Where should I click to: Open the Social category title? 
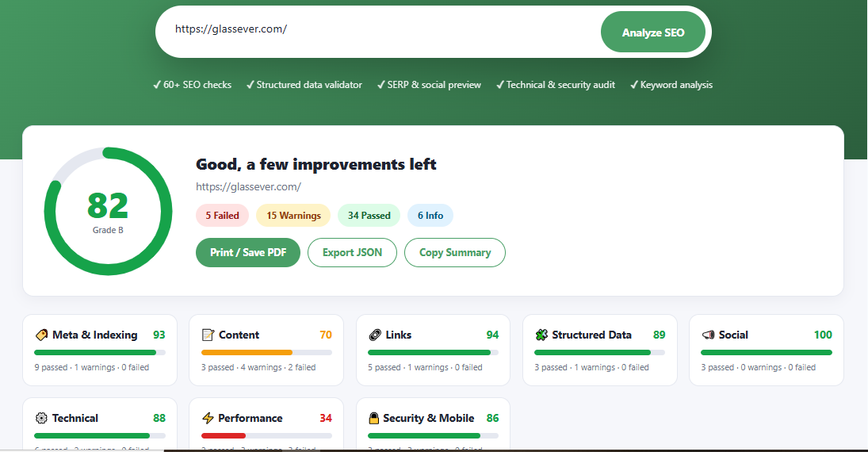733,335
